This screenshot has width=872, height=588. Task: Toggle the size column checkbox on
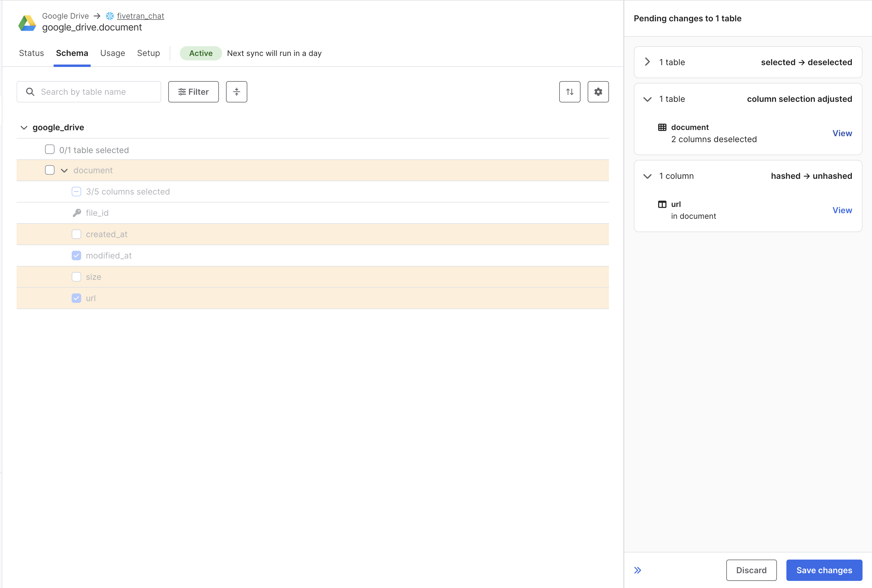(76, 276)
